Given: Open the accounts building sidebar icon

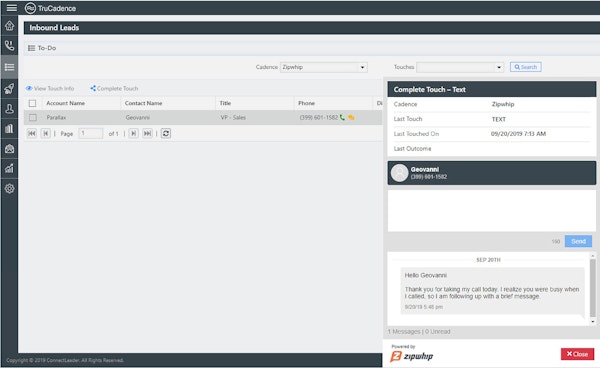Looking at the screenshot, I should coord(10,129).
